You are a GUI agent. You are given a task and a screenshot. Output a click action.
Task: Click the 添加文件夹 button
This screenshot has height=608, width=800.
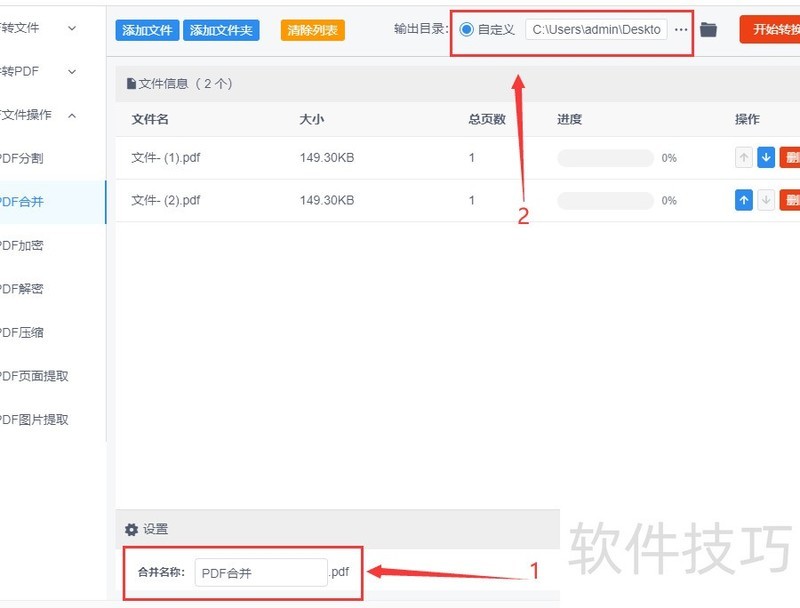221,30
